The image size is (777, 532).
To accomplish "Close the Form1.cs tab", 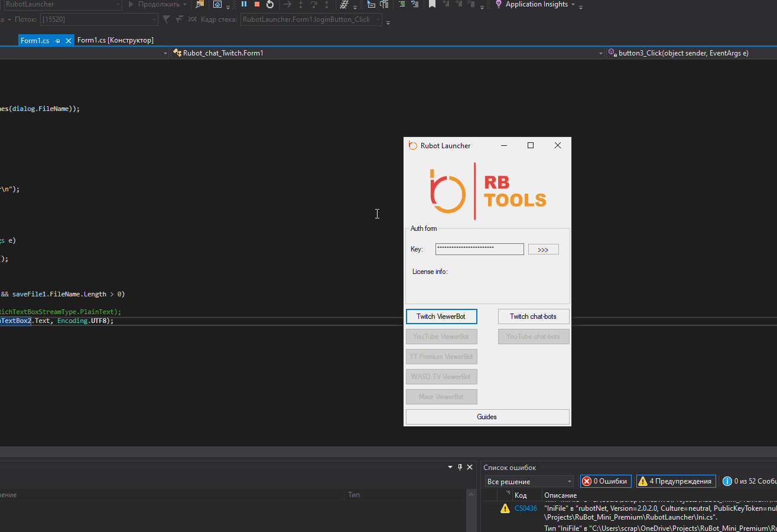I will point(69,41).
